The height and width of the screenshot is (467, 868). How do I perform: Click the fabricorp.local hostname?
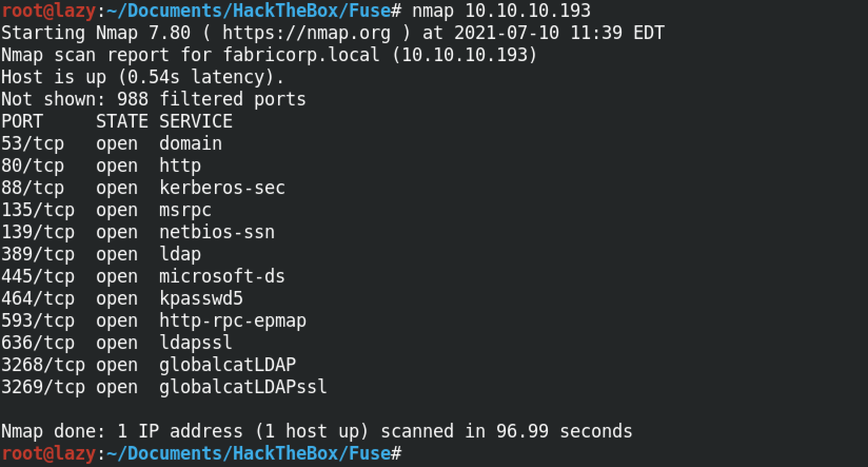coord(301,55)
